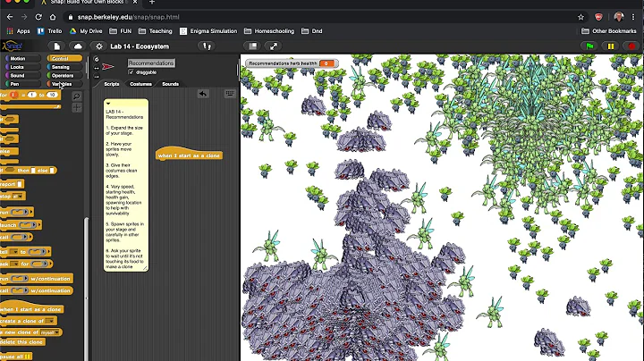Image resolution: width=644 pixels, height=361 pixels.
Task: Select the all-around rotation style option
Action: tap(97, 60)
